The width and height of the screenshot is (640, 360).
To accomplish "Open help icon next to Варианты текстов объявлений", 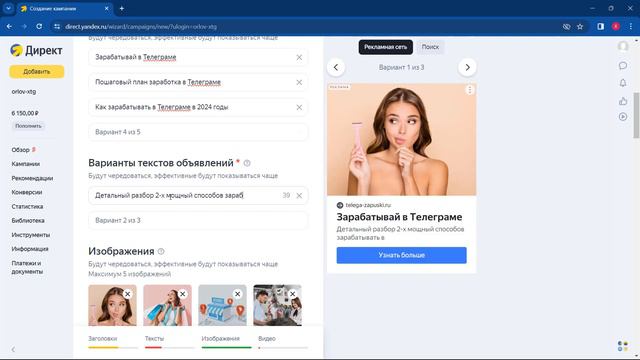I will click(247, 163).
